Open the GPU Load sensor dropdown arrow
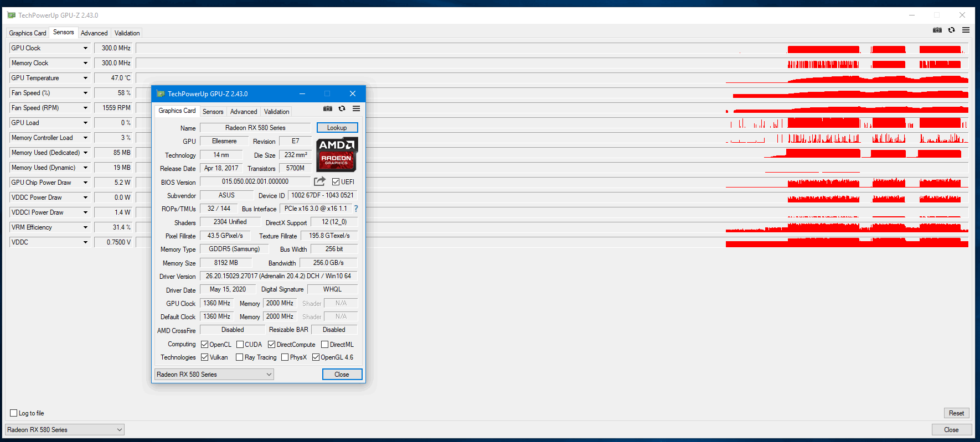 tap(85, 123)
